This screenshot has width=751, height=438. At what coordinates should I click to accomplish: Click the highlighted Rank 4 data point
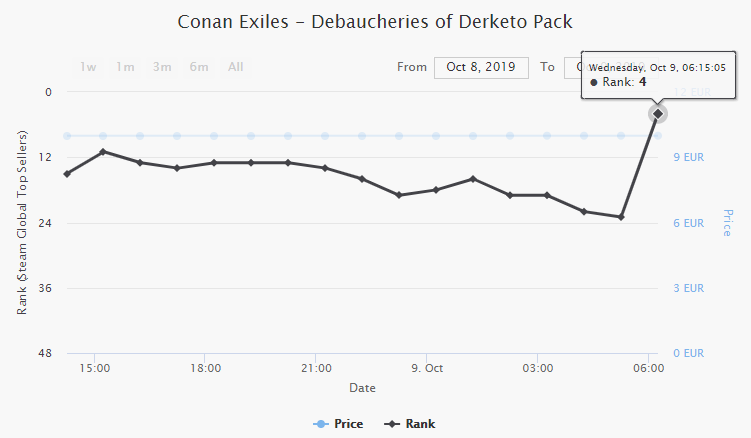657,114
